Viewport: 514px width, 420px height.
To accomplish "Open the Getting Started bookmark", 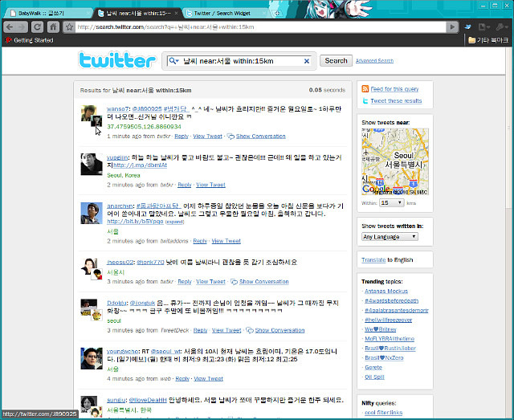I will pos(29,40).
